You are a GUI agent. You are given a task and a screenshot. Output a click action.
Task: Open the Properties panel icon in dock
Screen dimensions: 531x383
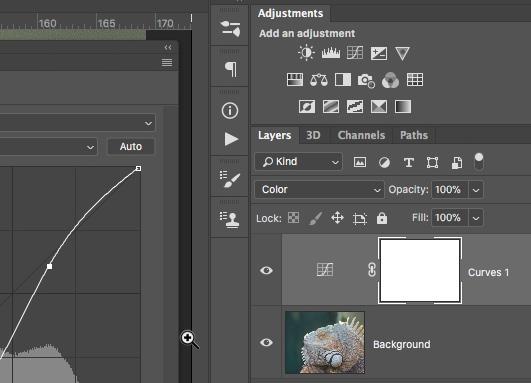[230, 28]
